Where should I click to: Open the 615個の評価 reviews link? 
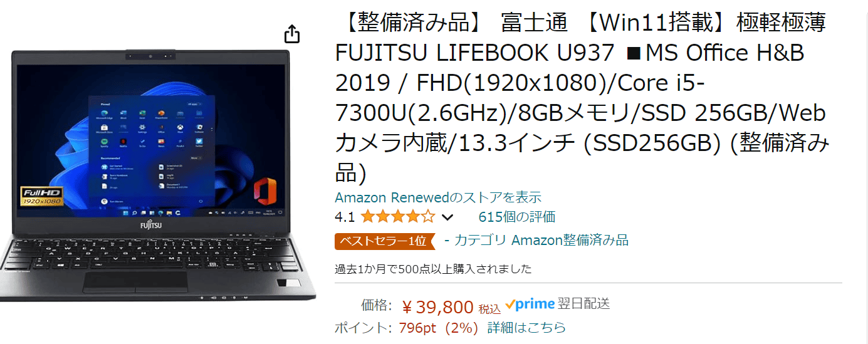click(516, 217)
